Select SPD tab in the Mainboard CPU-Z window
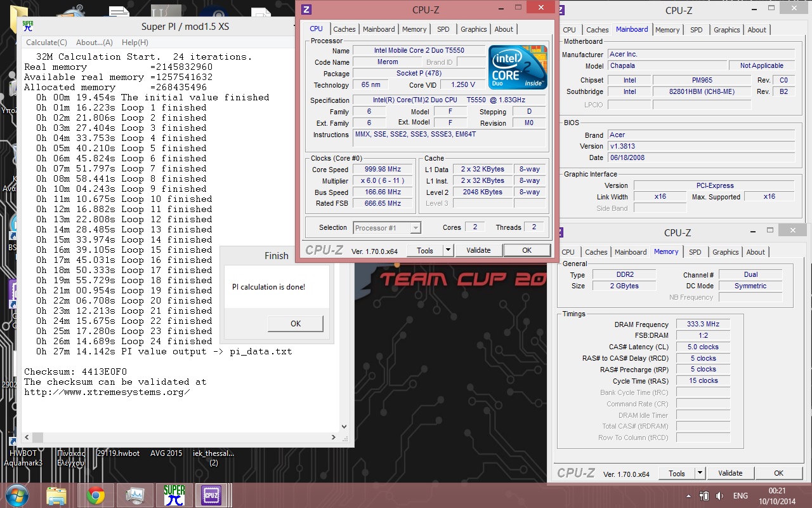This screenshot has width=812, height=508. click(697, 30)
